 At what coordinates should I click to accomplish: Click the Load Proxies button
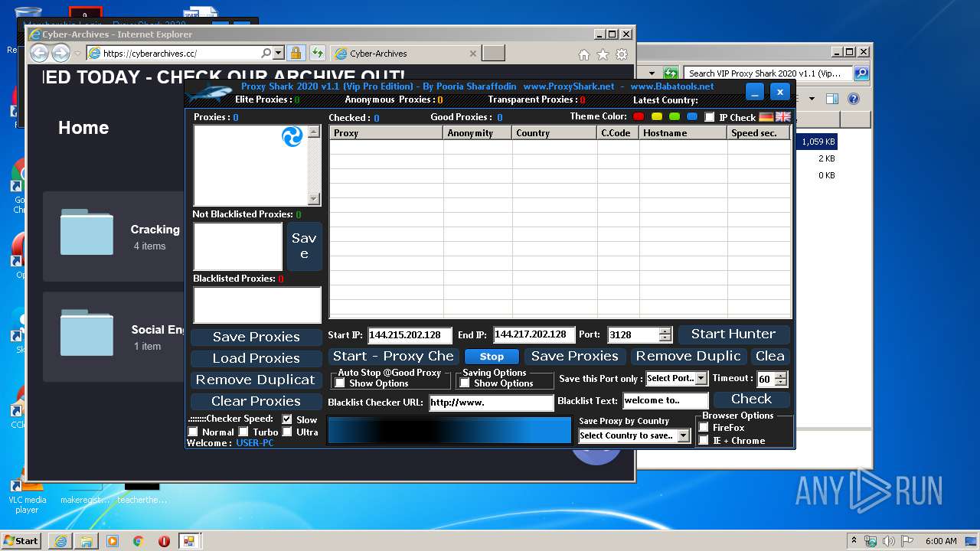(256, 358)
